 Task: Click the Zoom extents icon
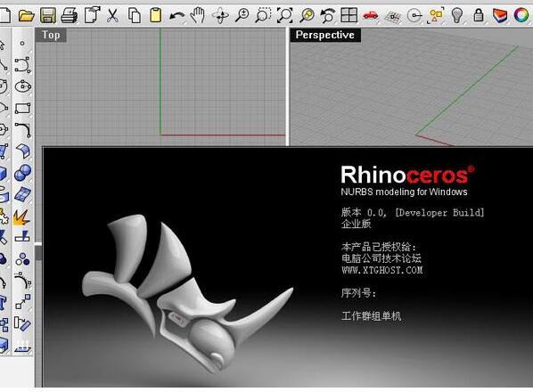click(285, 15)
